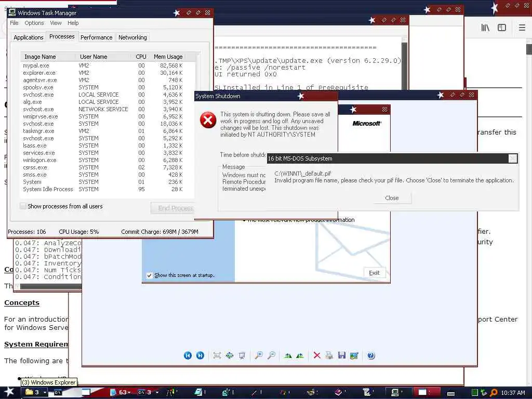Go to previous image in picture viewer
Screen dimensions: 532x399
coord(188,355)
